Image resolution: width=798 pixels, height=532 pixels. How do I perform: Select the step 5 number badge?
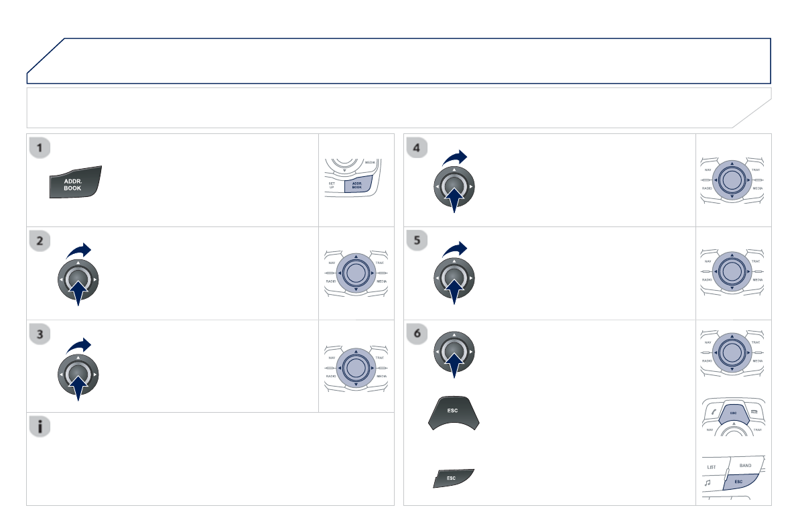point(417,241)
